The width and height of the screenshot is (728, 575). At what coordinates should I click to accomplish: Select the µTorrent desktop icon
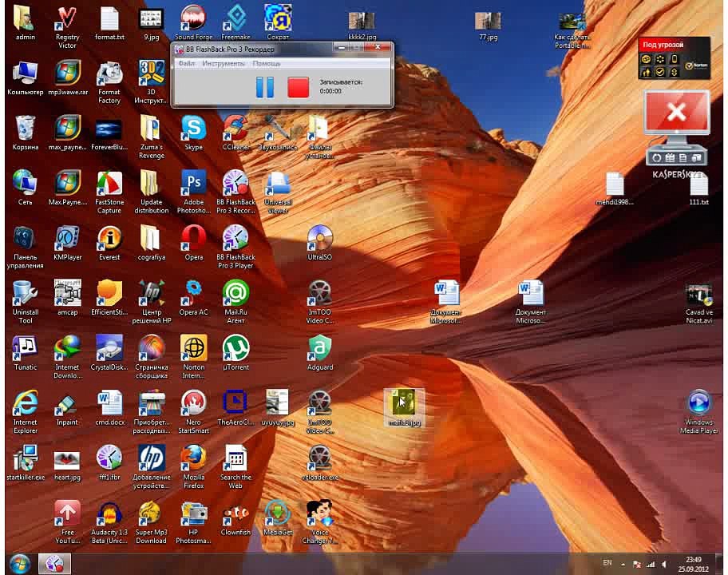click(235, 353)
